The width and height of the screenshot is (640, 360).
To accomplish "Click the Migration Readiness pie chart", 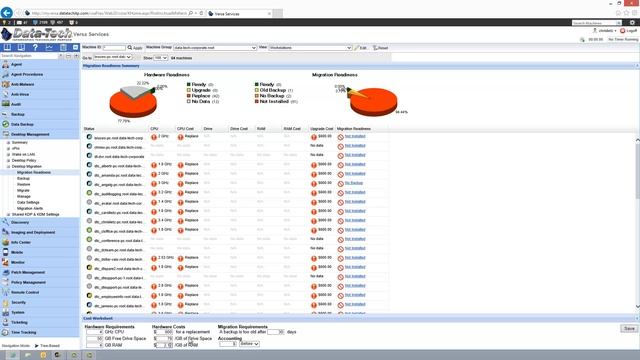I will click(373, 101).
